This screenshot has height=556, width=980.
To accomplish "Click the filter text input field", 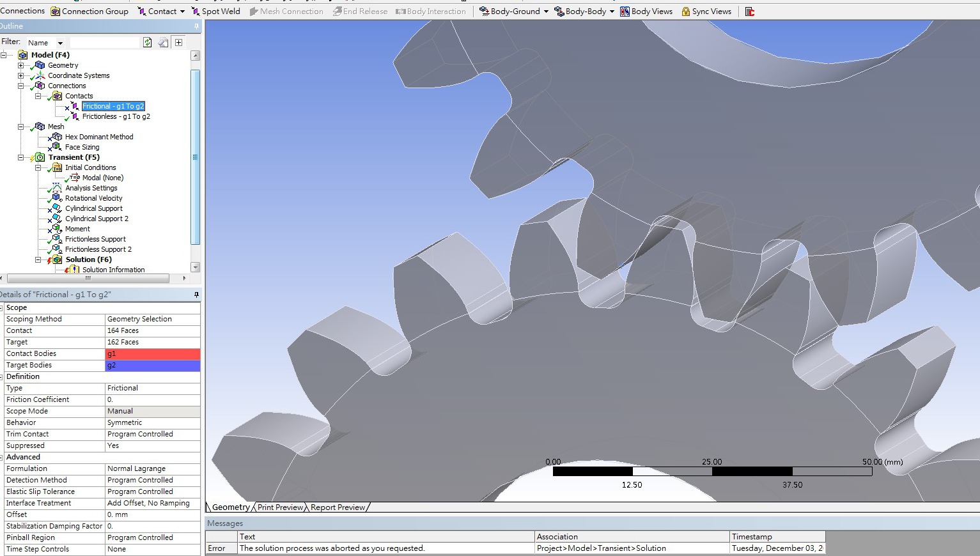I will point(104,42).
